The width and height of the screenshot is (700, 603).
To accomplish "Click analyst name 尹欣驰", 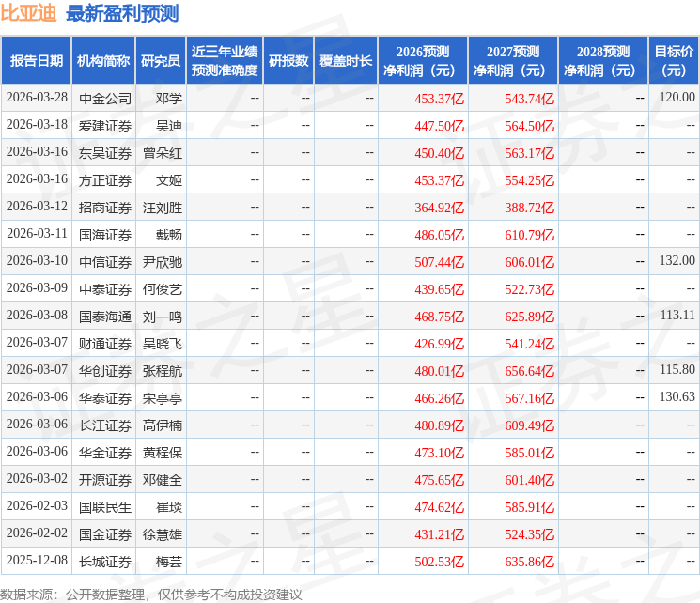I will [x=163, y=262].
